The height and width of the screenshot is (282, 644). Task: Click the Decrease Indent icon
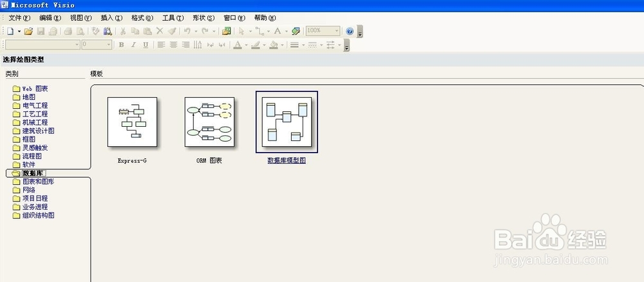[x=211, y=44]
